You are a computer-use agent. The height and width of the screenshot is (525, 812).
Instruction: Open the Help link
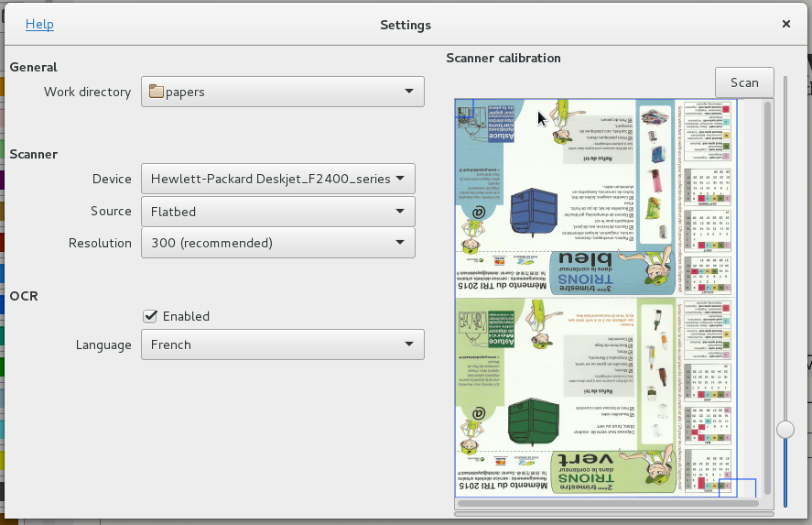pos(39,25)
